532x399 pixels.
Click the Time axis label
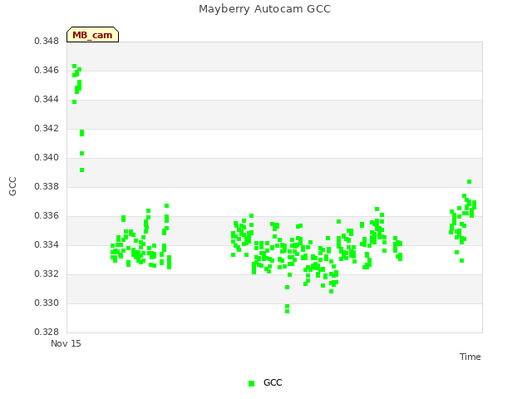(470, 357)
